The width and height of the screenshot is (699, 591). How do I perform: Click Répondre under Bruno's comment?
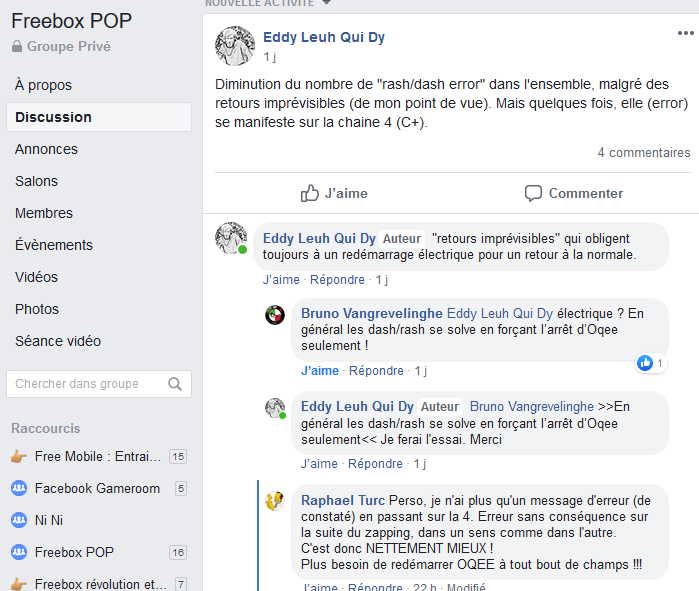[376, 371]
